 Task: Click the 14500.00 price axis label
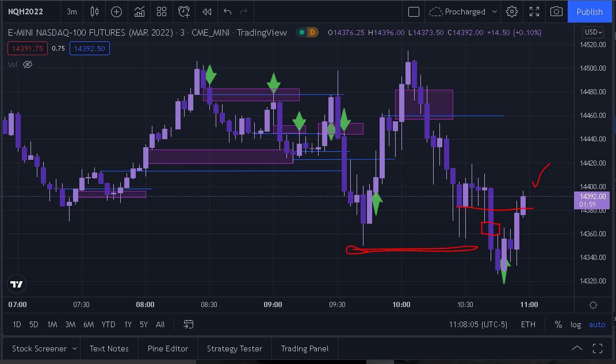point(593,68)
